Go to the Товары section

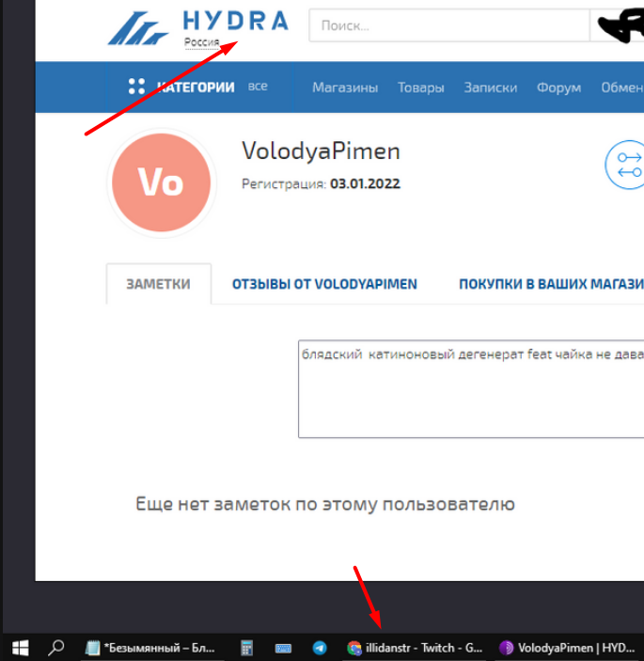click(420, 87)
